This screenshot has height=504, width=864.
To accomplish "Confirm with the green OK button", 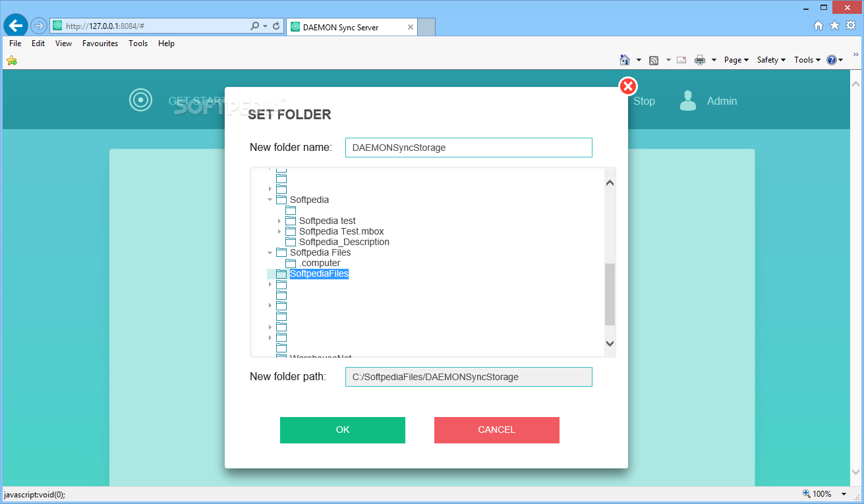I will click(x=343, y=430).
